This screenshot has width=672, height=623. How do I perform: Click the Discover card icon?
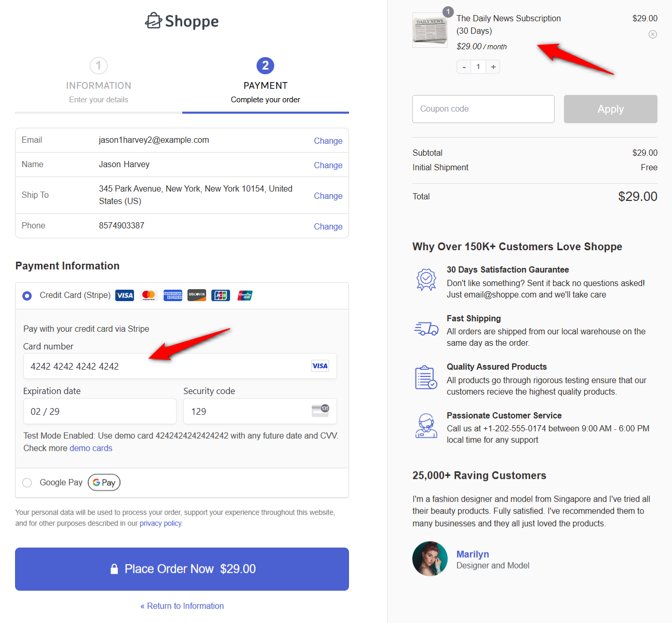point(197,295)
